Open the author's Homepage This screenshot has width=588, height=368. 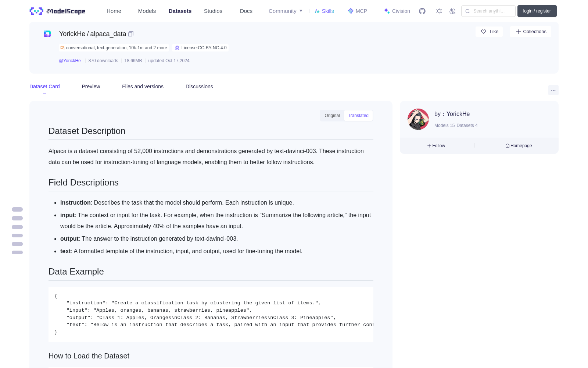(519, 146)
